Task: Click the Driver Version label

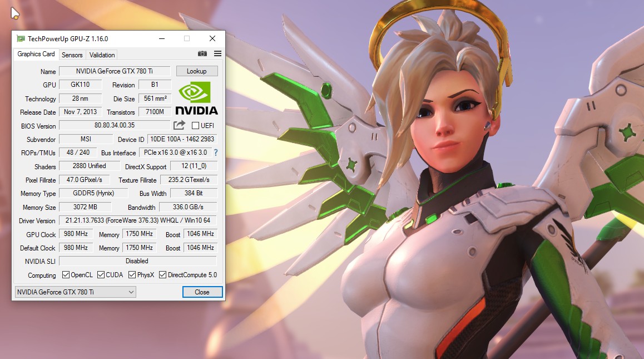Action: point(37,221)
